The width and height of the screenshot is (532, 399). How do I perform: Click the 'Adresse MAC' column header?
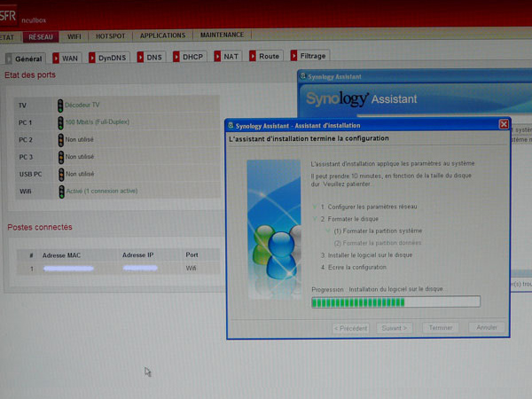pos(61,255)
